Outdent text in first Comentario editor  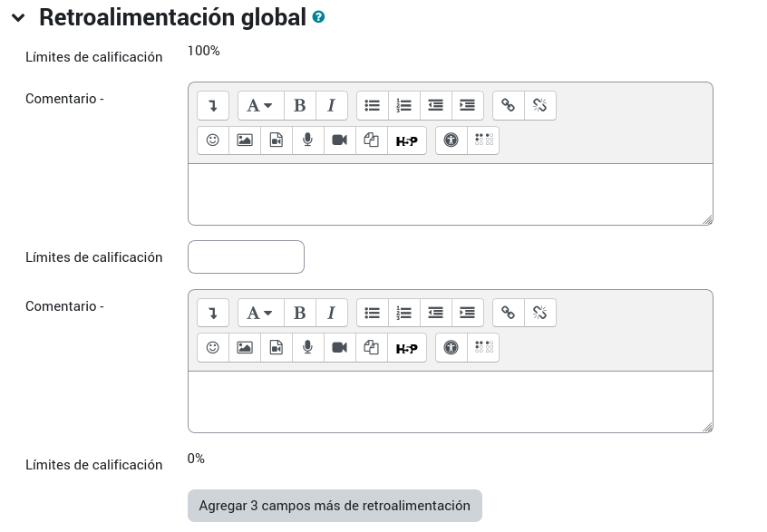tap(436, 106)
